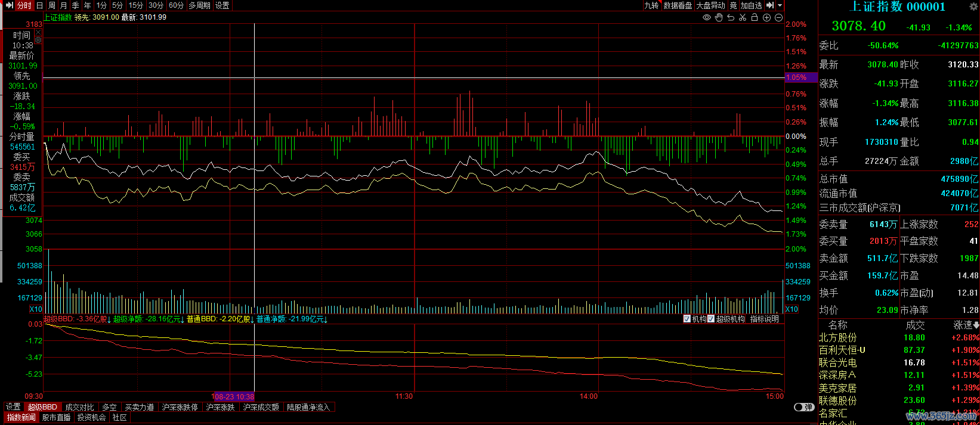Click the 九转 indicator button

[651, 5]
